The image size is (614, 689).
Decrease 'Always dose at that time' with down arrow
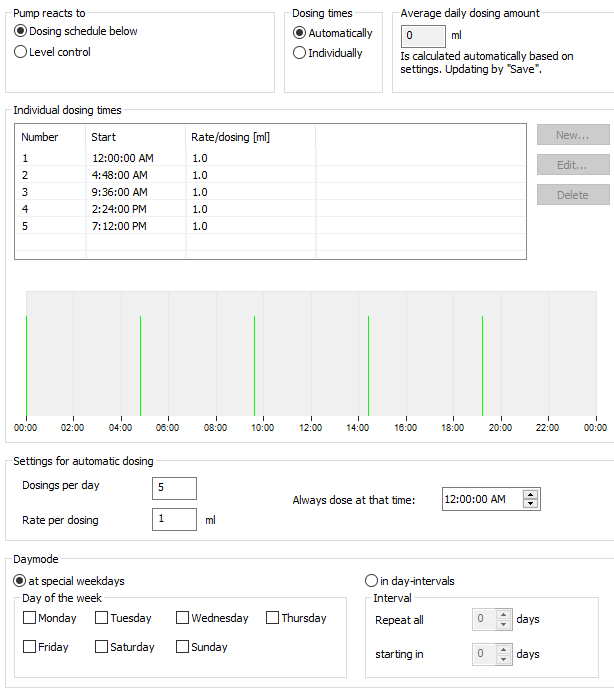[x=530, y=504]
